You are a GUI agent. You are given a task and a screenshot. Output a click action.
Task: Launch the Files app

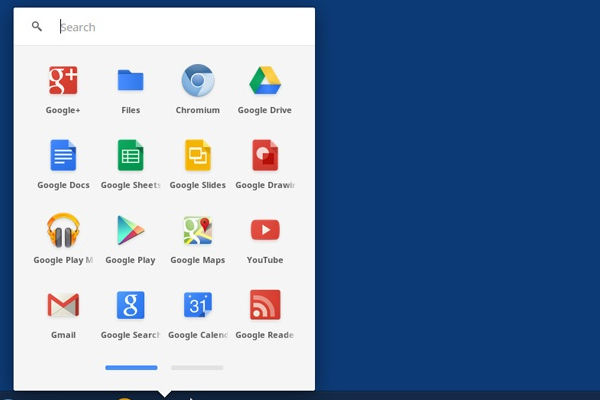click(x=130, y=80)
